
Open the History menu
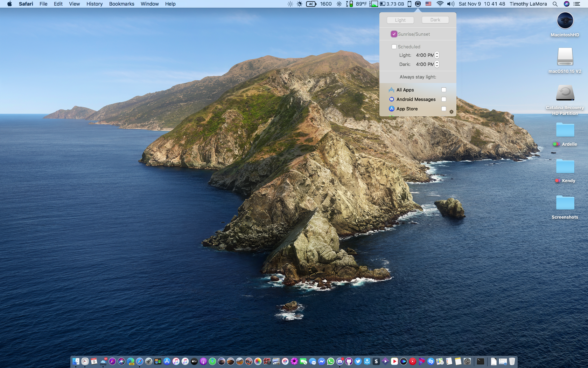point(94,4)
